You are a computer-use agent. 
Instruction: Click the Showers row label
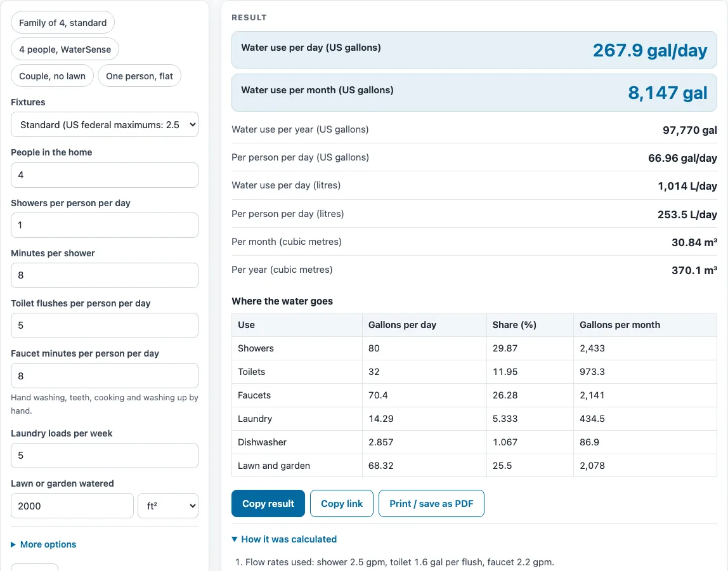(256, 348)
